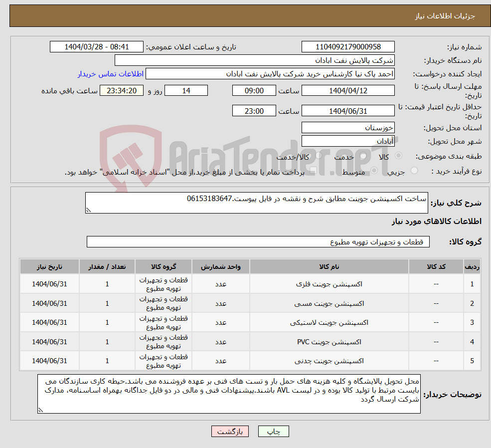Click the بازگشت (back) button
The width and height of the screenshot is (491, 448).
[230, 432]
